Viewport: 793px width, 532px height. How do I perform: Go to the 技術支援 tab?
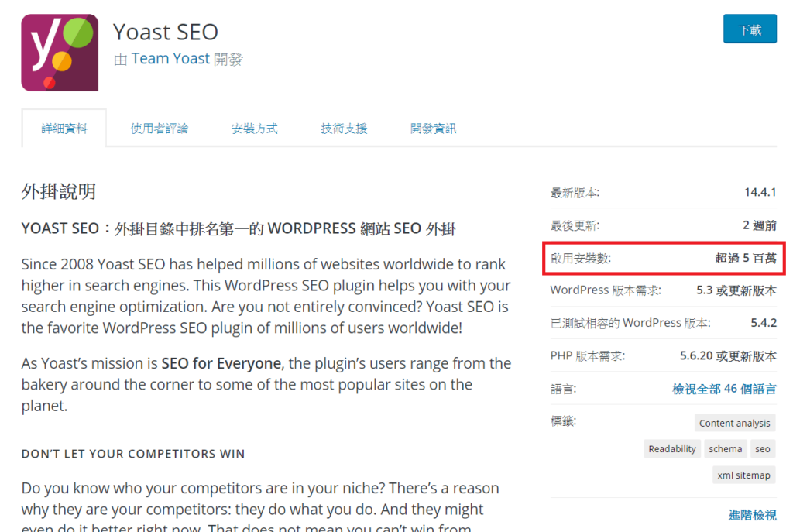[344, 129]
